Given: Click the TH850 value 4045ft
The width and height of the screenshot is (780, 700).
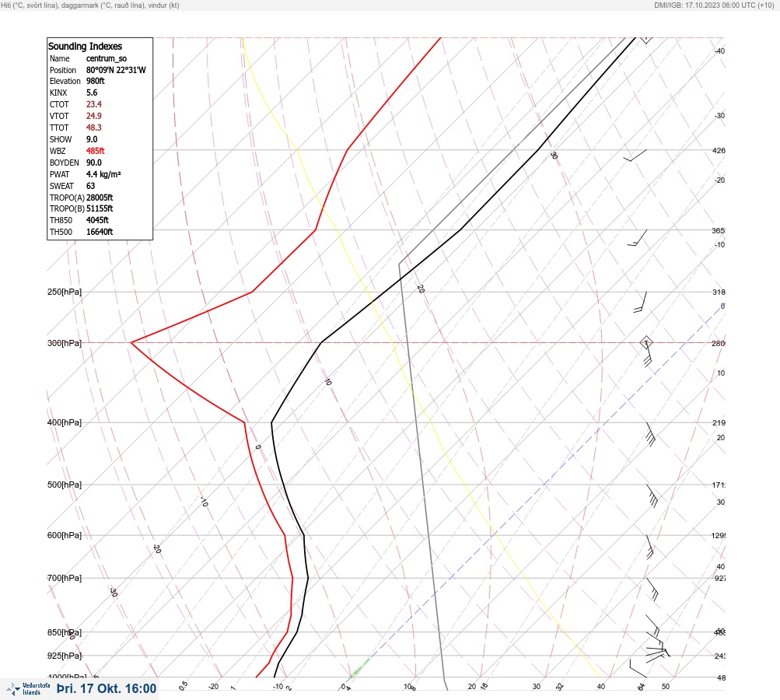Looking at the screenshot, I should click(x=97, y=220).
